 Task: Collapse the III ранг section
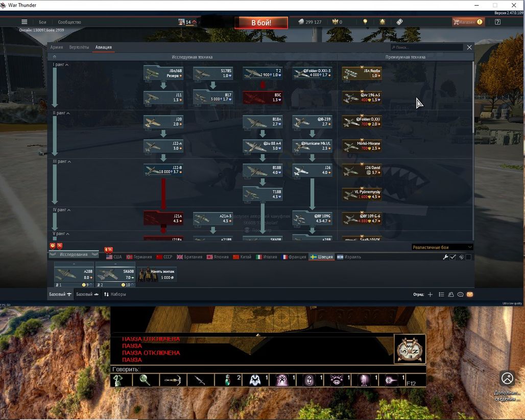point(62,161)
